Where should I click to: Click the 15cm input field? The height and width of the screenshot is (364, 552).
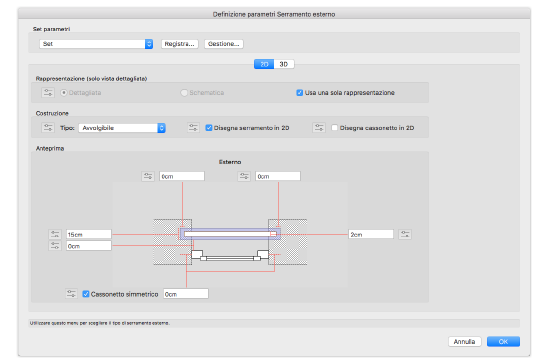click(89, 234)
